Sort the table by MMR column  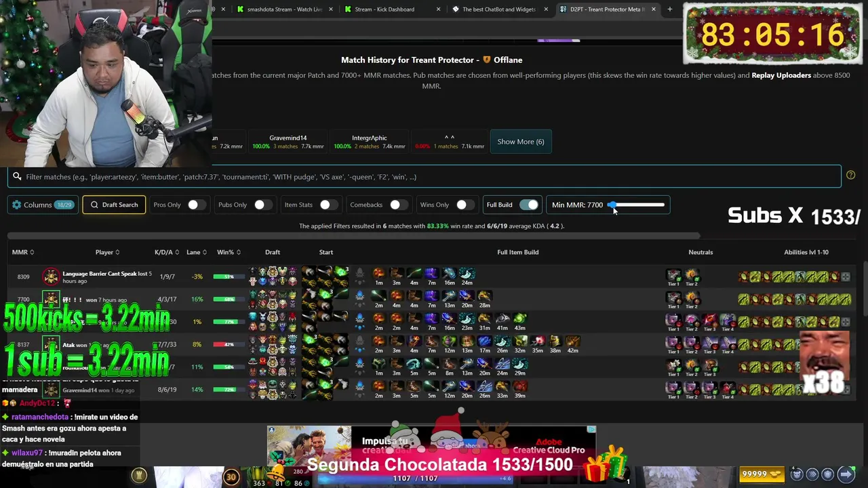23,252
